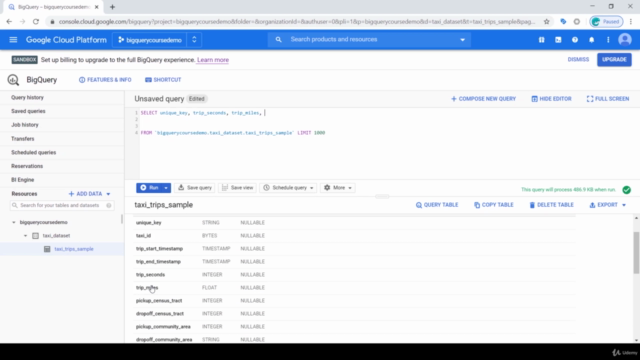Screen dimensions: 640x360
Task: Click the blue extension icon beside star
Action: pos(563,22)
